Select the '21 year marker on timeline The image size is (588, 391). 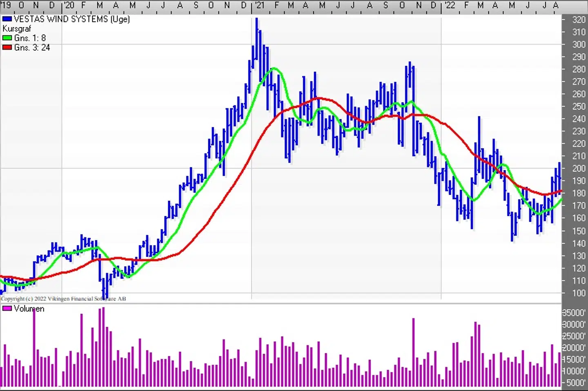[259, 5]
